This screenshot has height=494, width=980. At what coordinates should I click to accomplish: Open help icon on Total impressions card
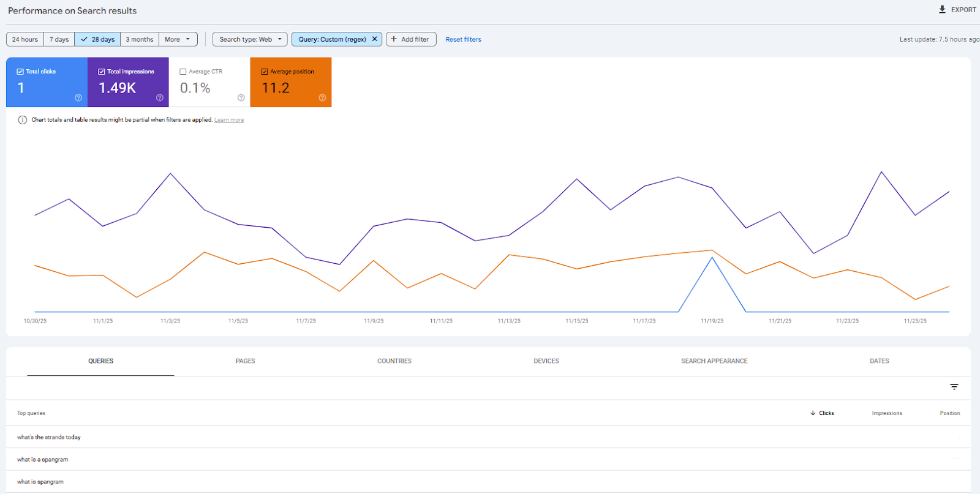(x=160, y=98)
